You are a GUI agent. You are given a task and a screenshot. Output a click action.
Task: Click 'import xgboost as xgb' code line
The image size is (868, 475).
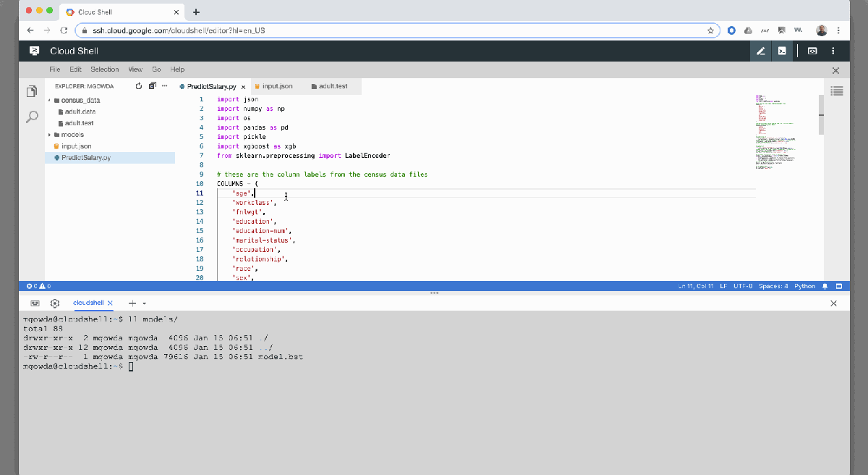256,146
